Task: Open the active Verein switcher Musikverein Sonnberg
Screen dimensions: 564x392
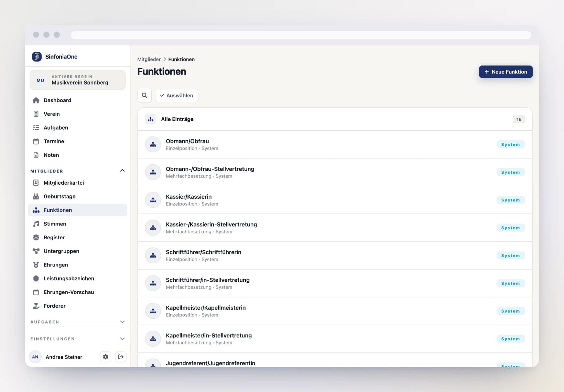Action: coord(78,80)
